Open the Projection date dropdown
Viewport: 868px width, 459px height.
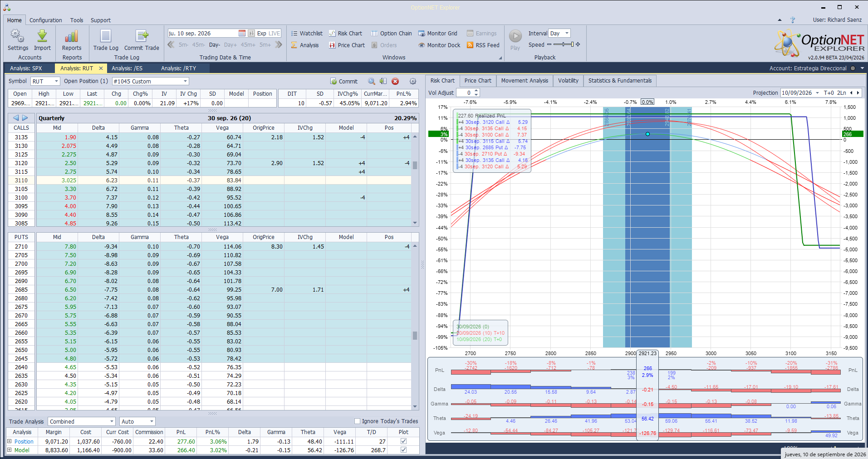(x=817, y=93)
